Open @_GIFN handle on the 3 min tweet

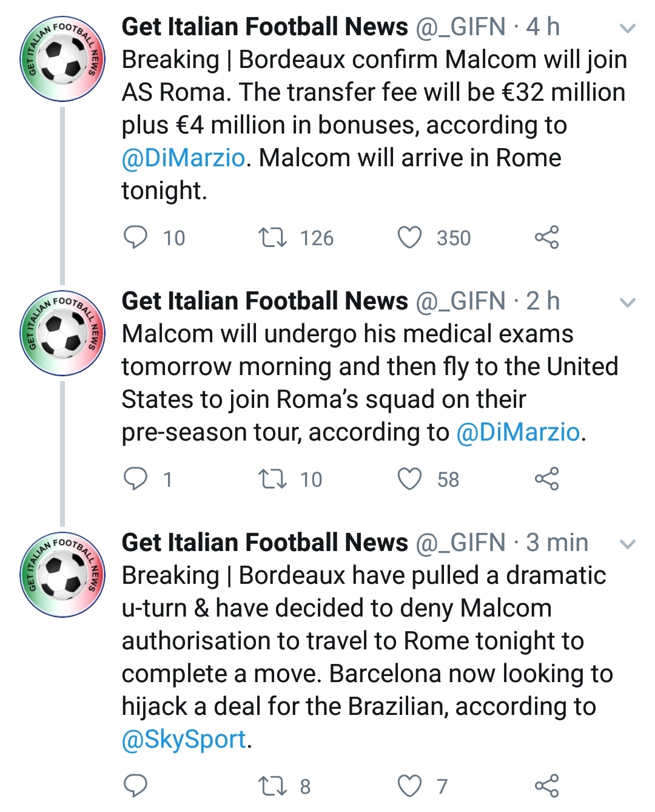click(460, 543)
